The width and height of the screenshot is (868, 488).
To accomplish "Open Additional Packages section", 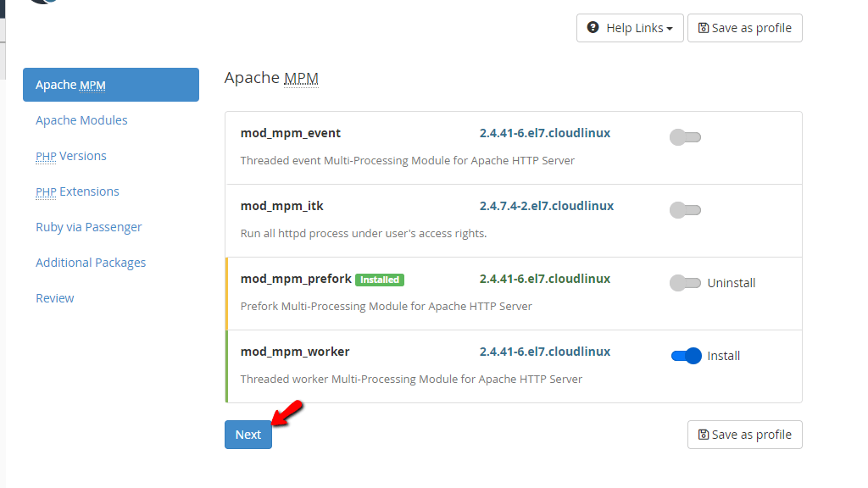I will (91, 263).
